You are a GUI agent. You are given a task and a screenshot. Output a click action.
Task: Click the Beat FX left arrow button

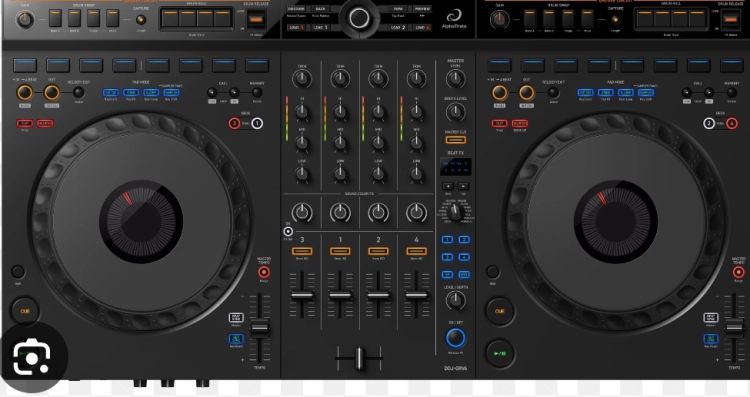pyautogui.click(x=448, y=186)
